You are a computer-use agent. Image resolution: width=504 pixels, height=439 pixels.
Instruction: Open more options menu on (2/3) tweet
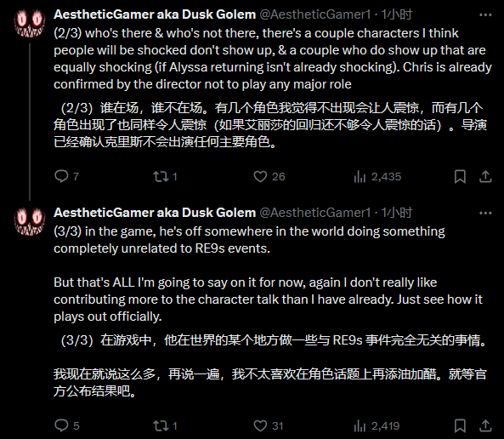point(485,14)
